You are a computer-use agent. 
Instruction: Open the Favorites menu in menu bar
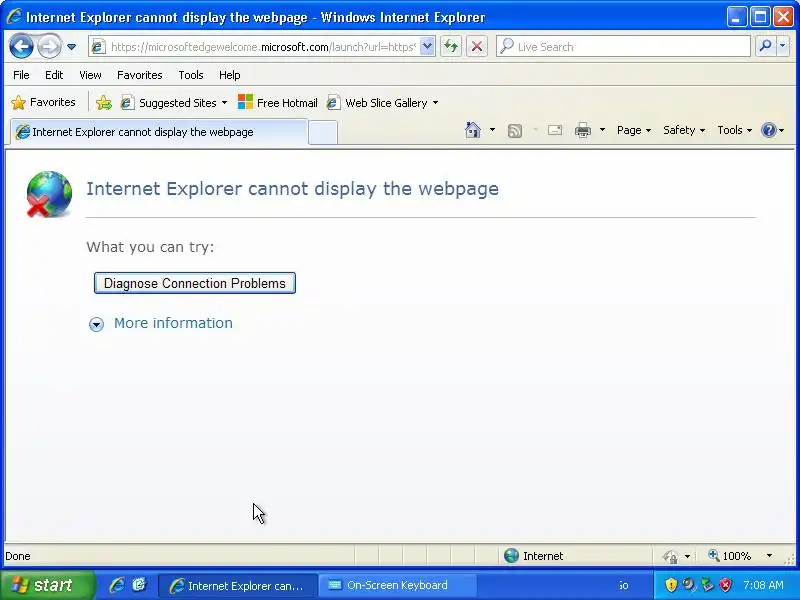point(139,75)
